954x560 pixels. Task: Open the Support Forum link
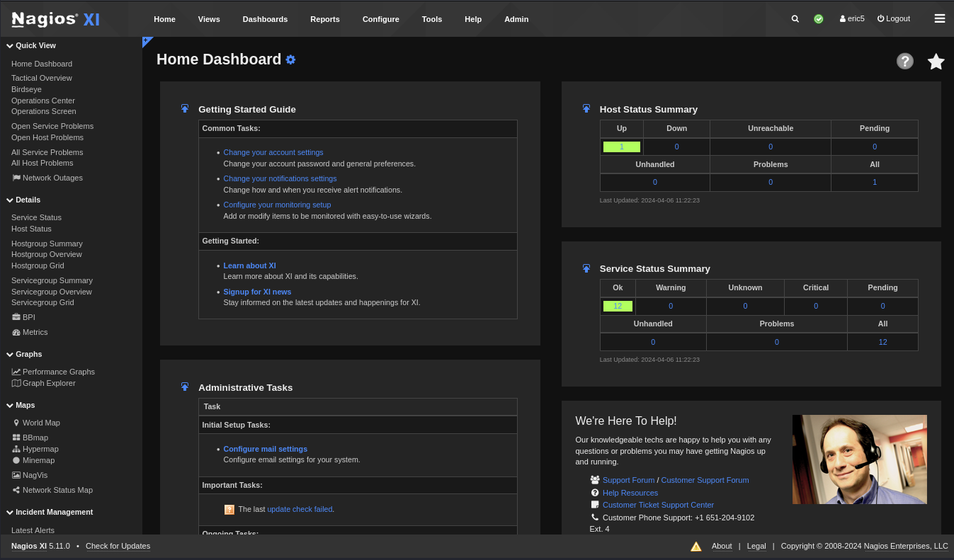tap(628, 480)
